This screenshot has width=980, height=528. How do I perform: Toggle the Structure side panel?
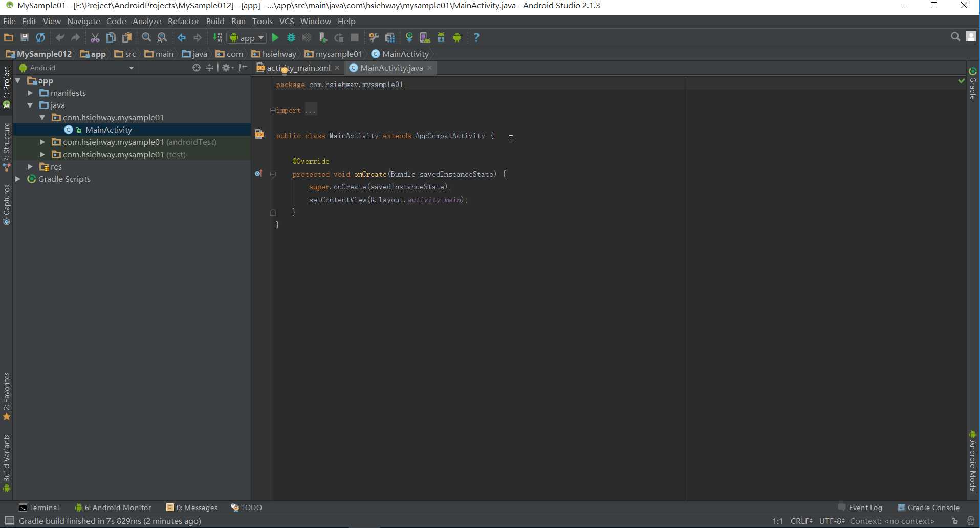click(7, 147)
